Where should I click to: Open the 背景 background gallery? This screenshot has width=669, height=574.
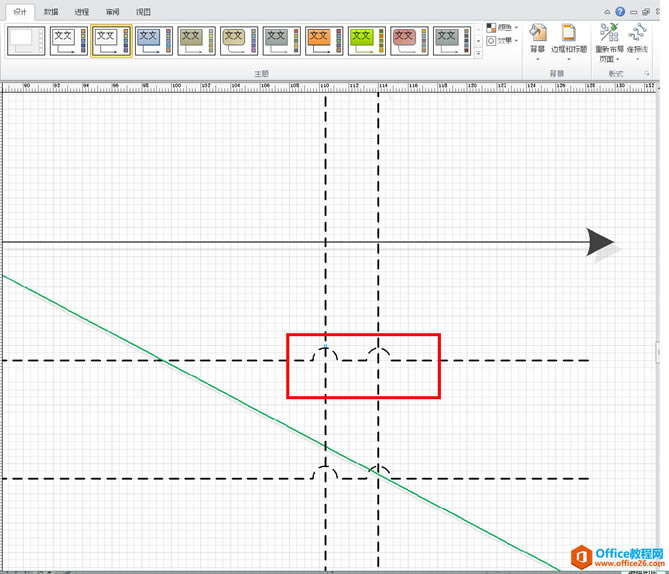pyautogui.click(x=538, y=42)
